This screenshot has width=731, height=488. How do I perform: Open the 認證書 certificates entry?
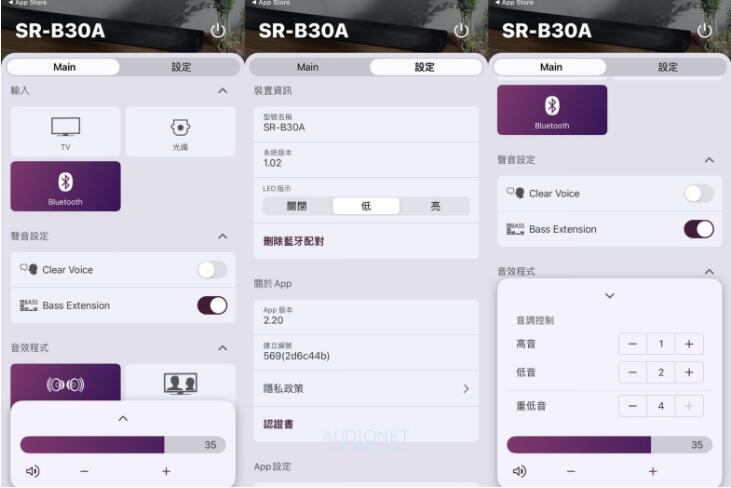point(365,424)
